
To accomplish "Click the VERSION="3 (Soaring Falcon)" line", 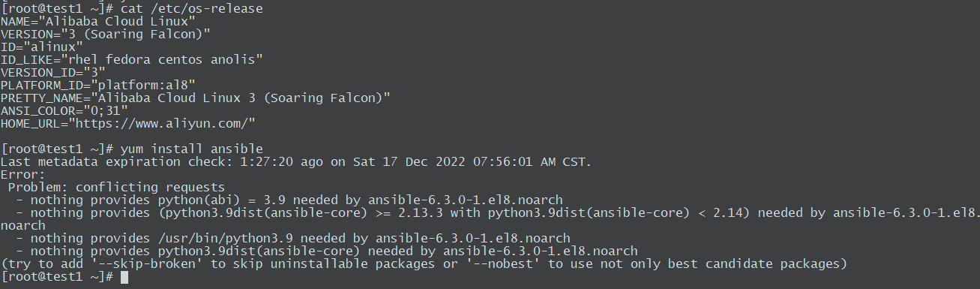I will [105, 34].
